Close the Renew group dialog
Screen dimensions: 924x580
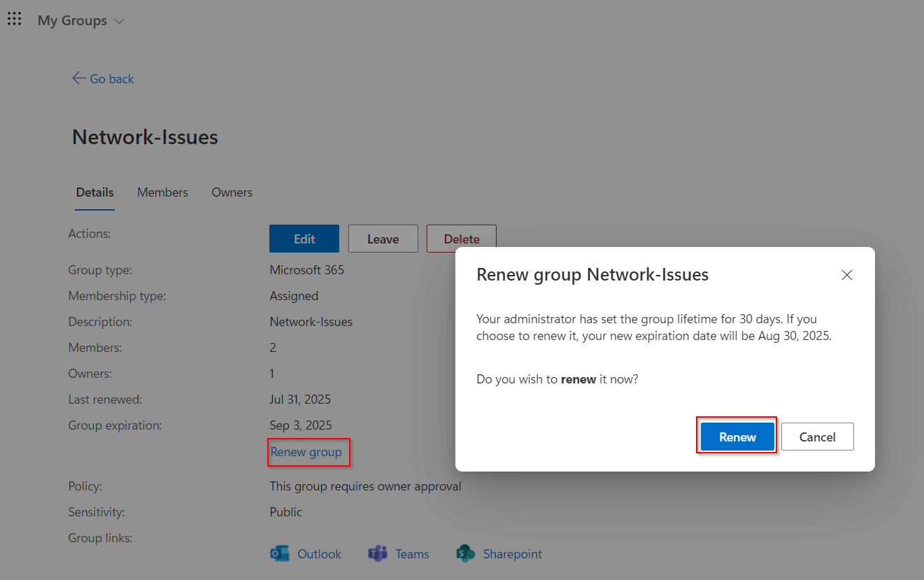846,275
